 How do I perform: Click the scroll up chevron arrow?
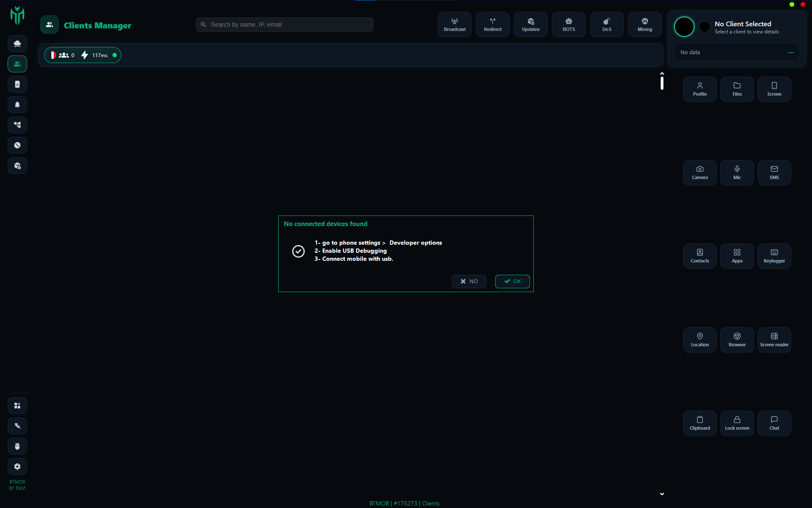coord(662,74)
